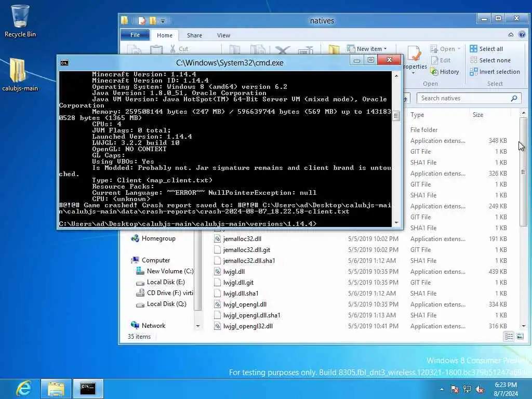Expand the Properties dropdown arrow

coord(413,73)
